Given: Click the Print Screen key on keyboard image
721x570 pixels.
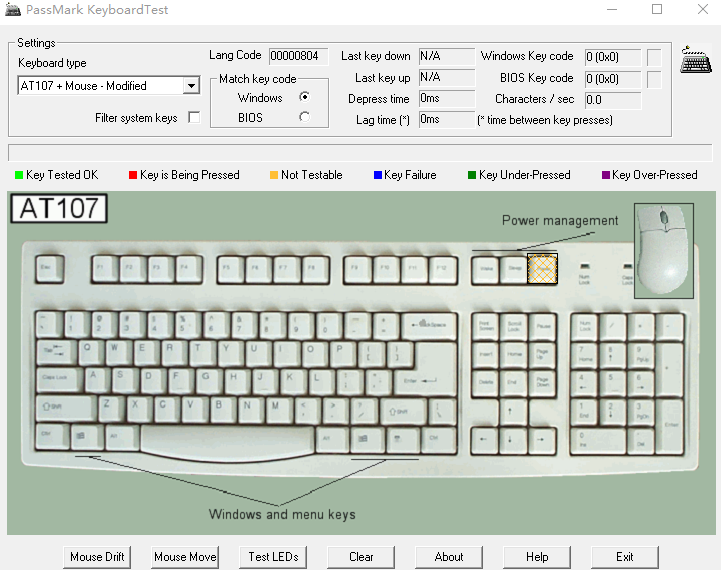Looking at the screenshot, I should coord(485,327).
